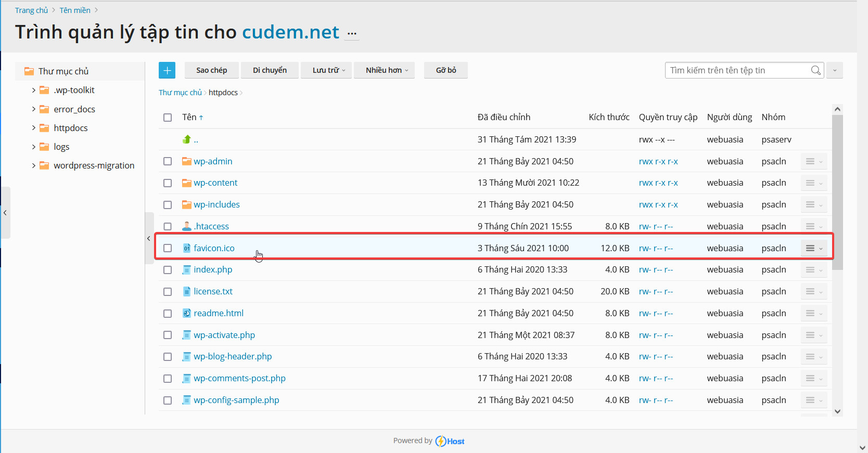Click the ellipsis next to cudem.net title
Screen dimensions: 868x453
(352, 33)
